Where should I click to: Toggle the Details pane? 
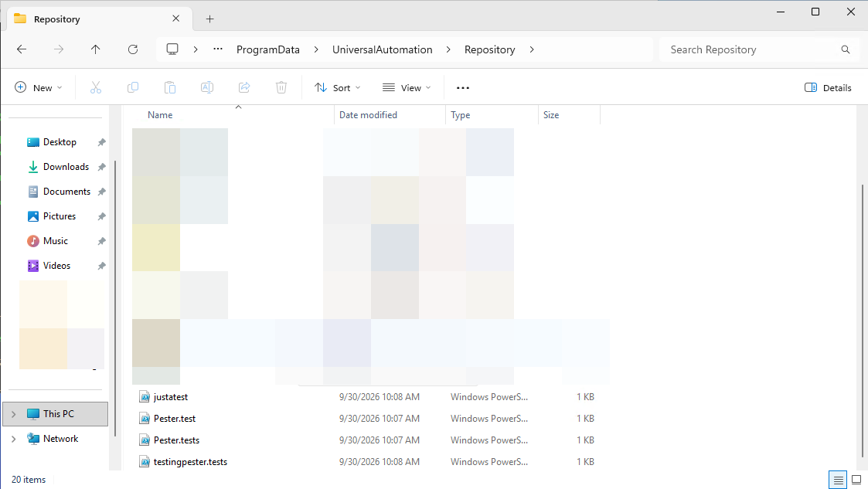(x=828, y=87)
